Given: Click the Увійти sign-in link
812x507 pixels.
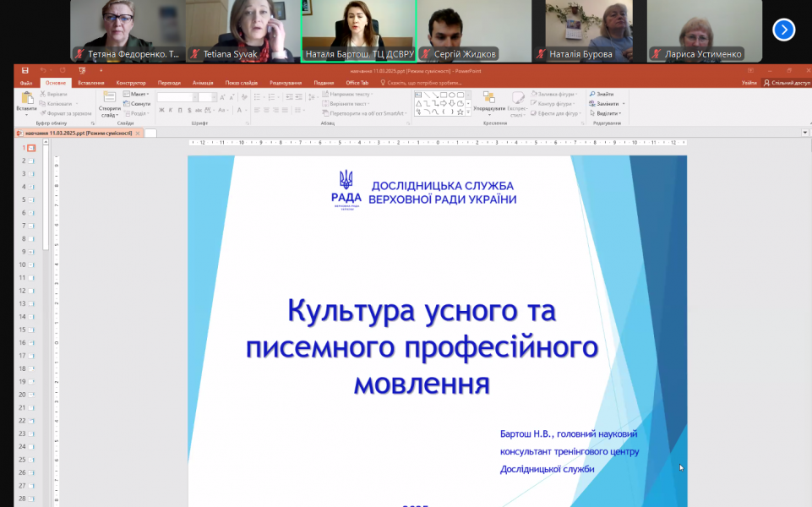Looking at the screenshot, I should coord(749,83).
